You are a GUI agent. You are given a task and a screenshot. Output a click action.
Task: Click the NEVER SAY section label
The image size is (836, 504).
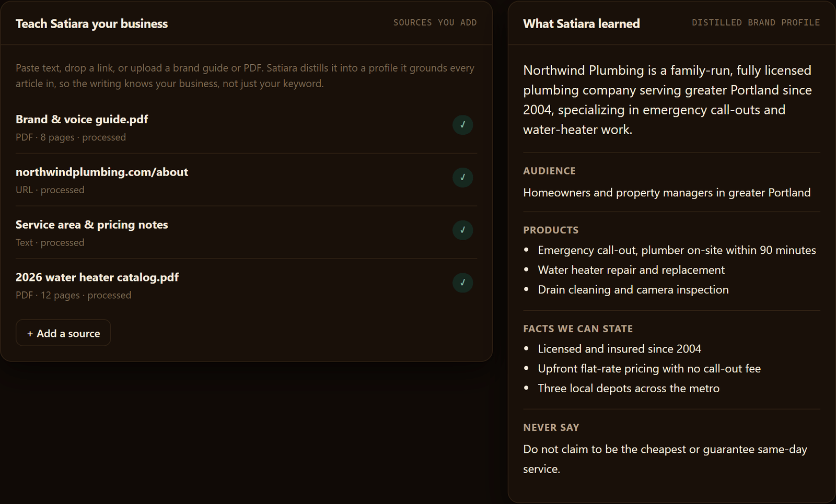point(551,427)
